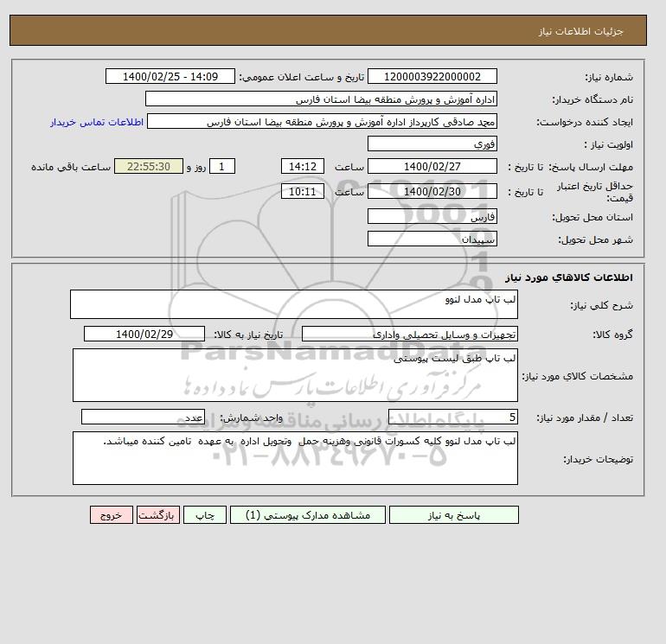Click the واحد شمارش field عدد
Viewport: 666px width, 644px height.
pyautogui.click(x=143, y=417)
